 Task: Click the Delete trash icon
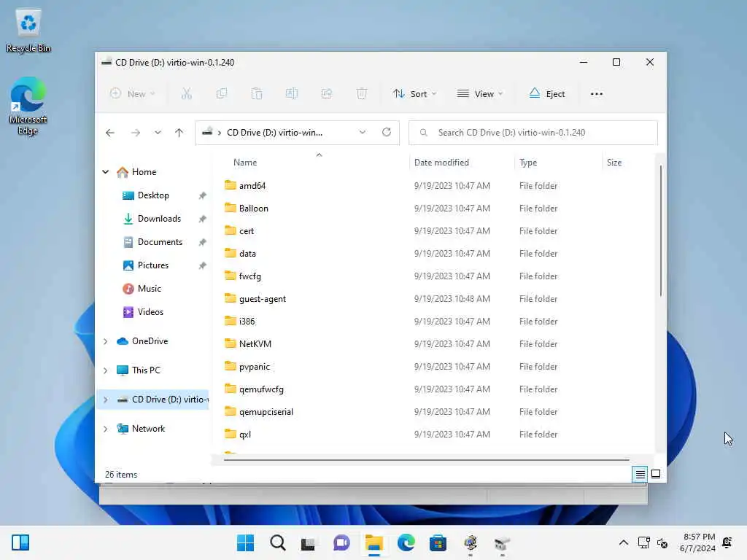362,94
